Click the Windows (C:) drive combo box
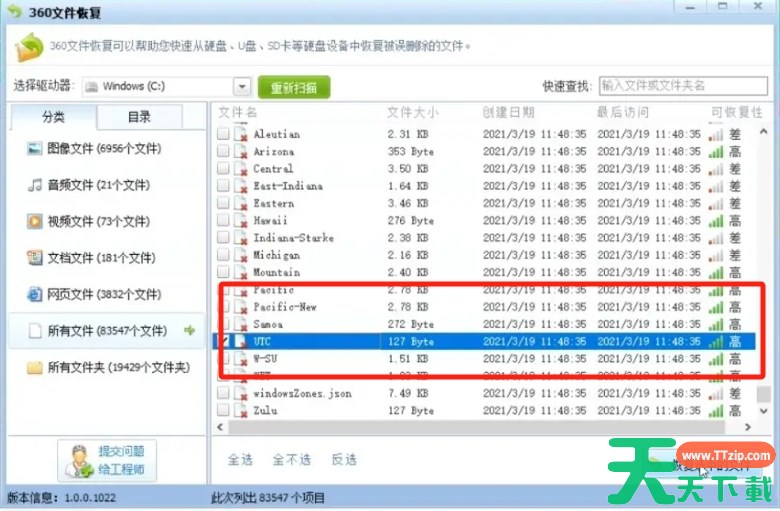 166,87
